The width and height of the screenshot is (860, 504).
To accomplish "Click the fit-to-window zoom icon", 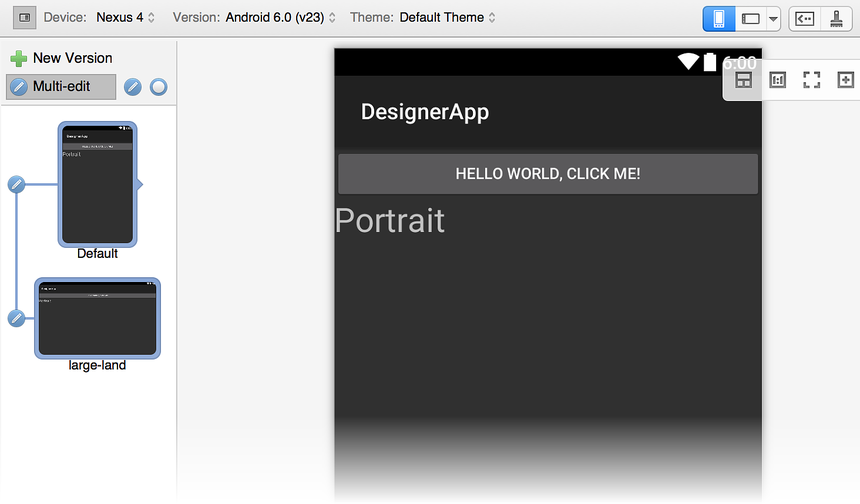I will [811, 80].
